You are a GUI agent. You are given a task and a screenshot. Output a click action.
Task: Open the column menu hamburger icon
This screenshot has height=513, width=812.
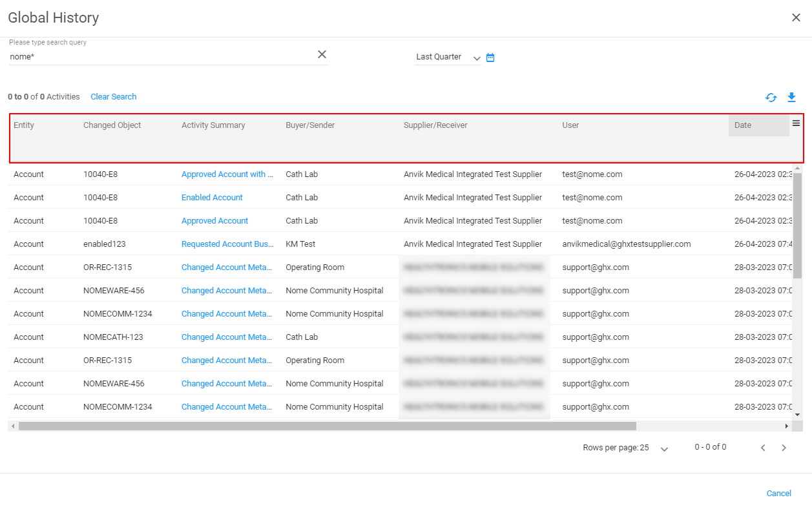796,123
